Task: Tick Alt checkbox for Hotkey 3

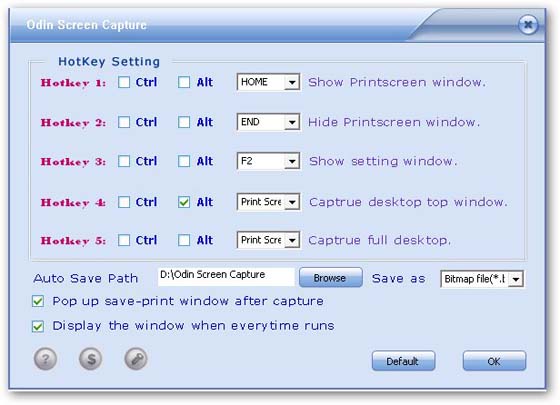Action: (184, 161)
